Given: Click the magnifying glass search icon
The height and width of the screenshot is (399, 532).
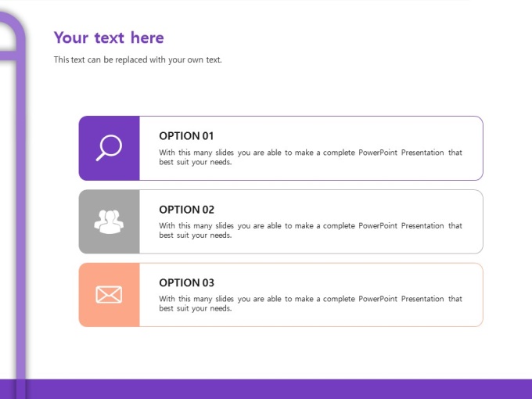Looking at the screenshot, I should coord(109,148).
